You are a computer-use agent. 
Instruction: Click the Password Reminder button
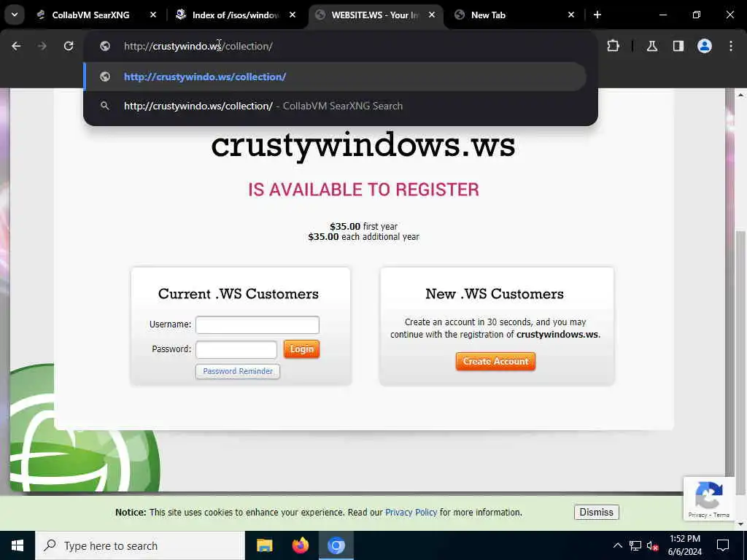[x=238, y=371]
